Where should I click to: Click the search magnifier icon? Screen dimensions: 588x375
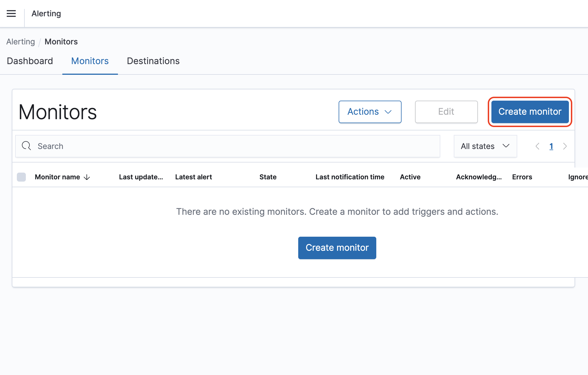(26, 146)
